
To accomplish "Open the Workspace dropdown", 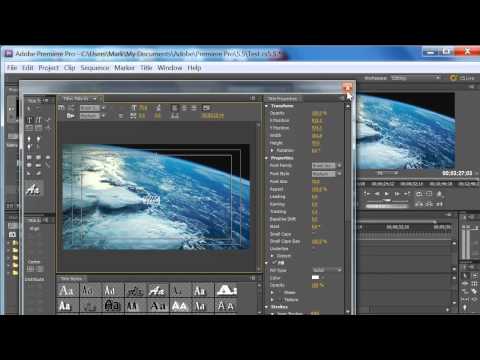I will [415, 78].
